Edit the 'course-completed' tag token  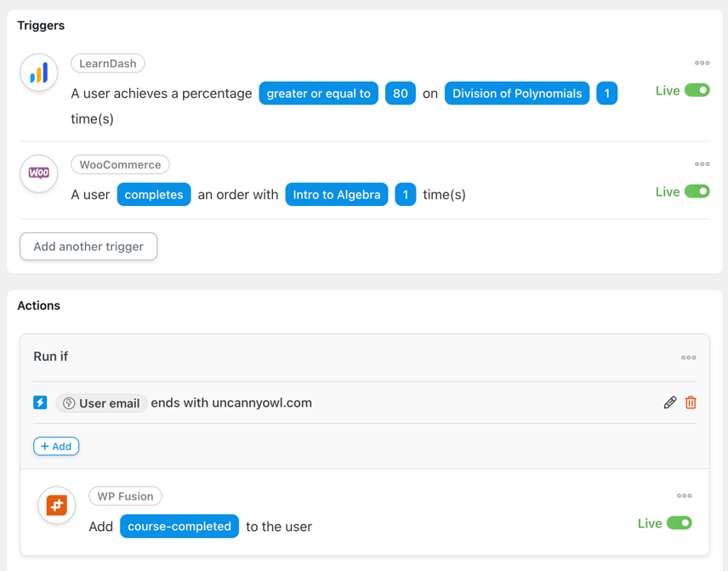(179, 527)
